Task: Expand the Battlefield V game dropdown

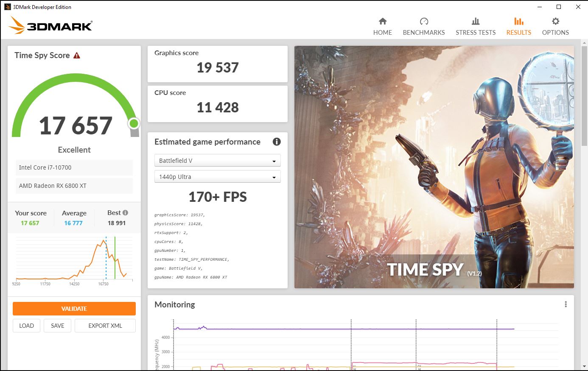Action: point(217,161)
